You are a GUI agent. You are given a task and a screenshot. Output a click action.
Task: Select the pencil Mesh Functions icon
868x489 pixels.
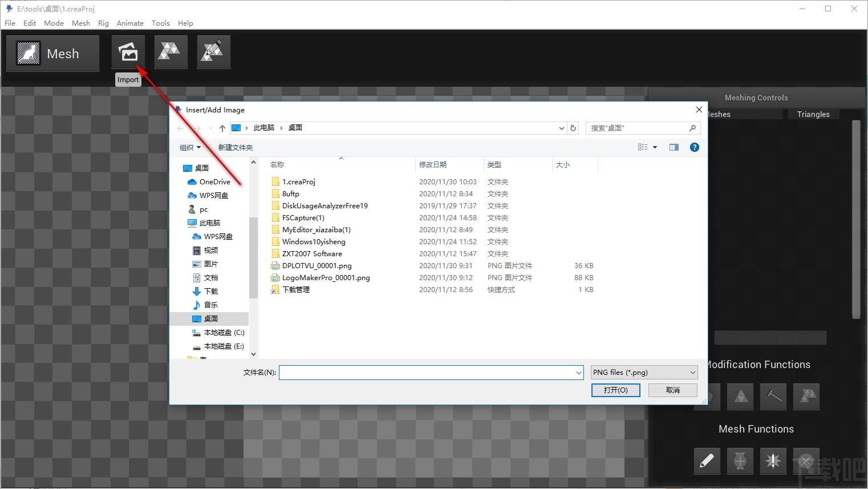pyautogui.click(x=707, y=461)
